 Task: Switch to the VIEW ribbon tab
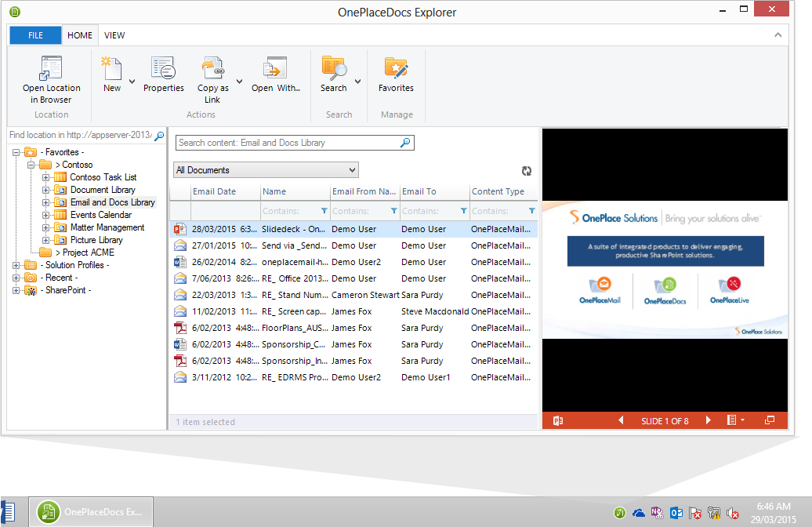point(114,35)
